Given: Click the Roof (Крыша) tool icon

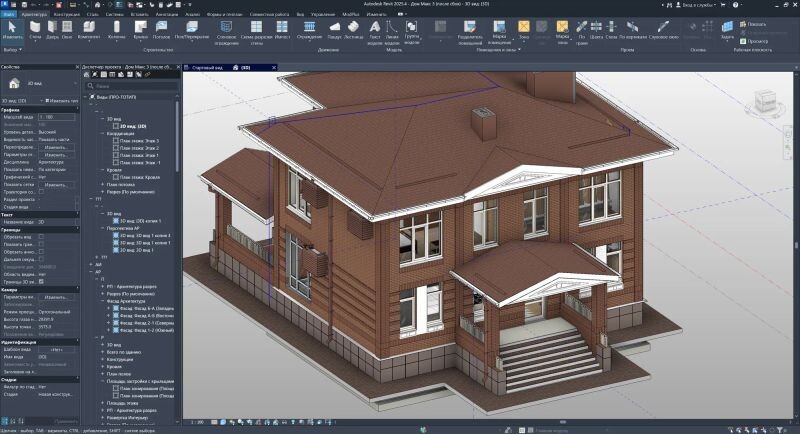Looking at the screenshot, I should click(x=140, y=30).
